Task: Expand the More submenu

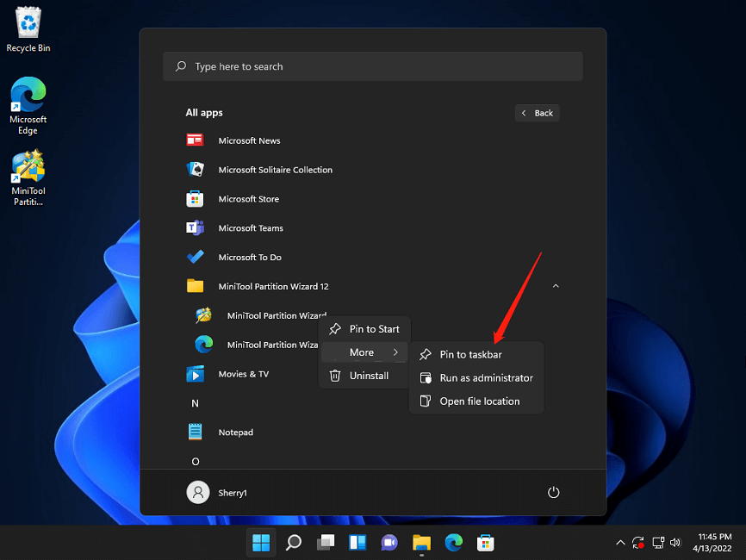Action: 364,352
